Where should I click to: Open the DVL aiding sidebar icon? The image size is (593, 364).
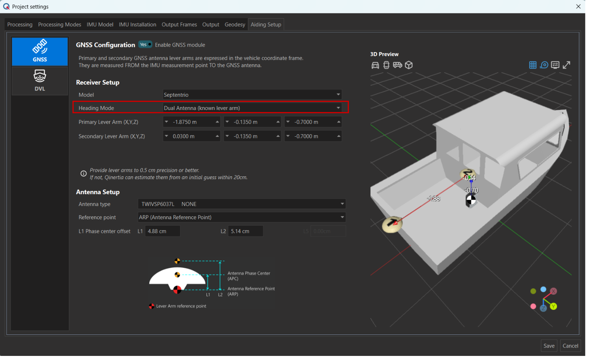[40, 81]
